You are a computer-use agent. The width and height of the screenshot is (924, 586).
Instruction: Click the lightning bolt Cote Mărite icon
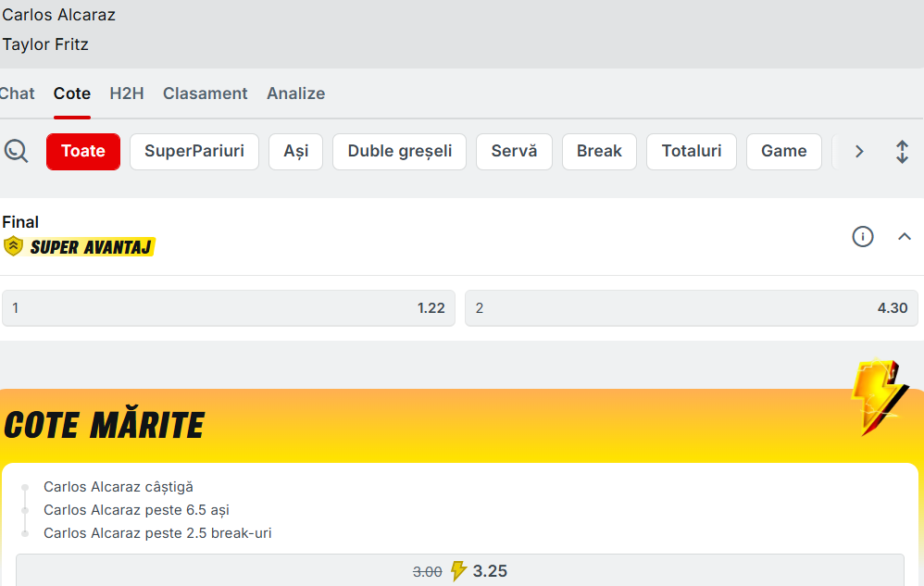[x=875, y=396]
